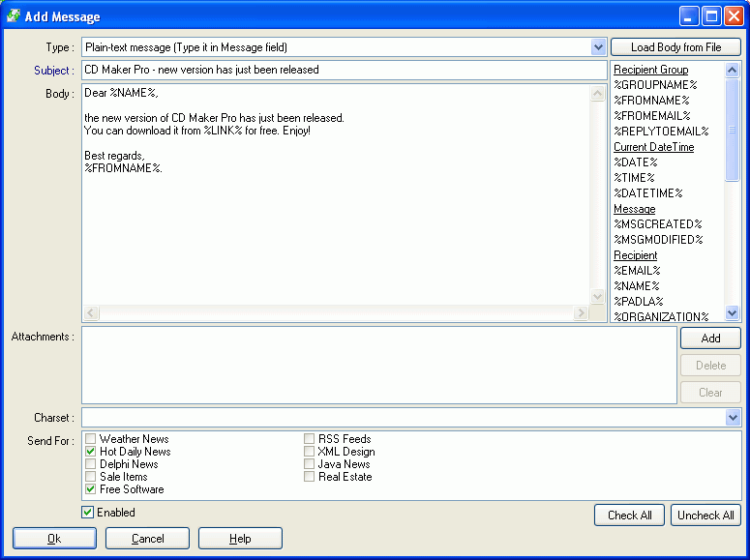Uncheck the Hot Daily News checkbox
The height and width of the screenshot is (560, 750).
pyautogui.click(x=90, y=451)
